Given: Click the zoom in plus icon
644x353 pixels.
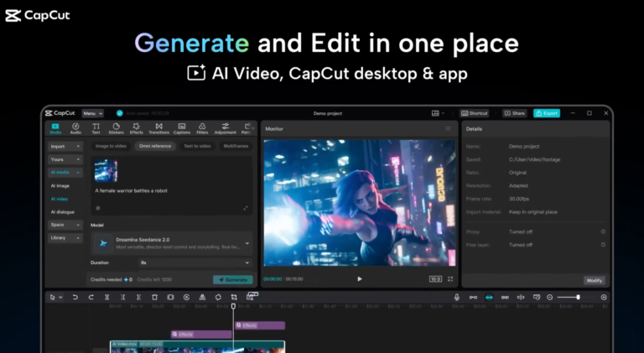Looking at the screenshot, I should (x=604, y=297).
